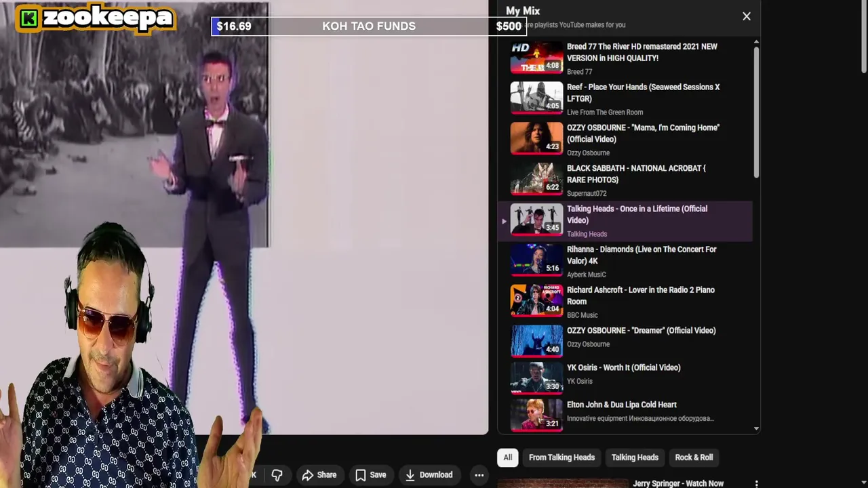Save the video to a playlist
Screen dimensions: 868x488
coord(370,475)
